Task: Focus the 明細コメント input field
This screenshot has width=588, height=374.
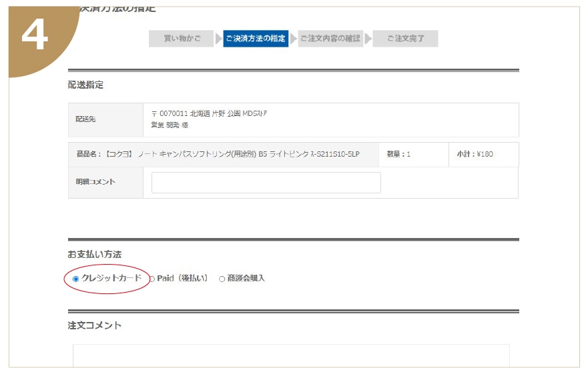Action: point(266,183)
